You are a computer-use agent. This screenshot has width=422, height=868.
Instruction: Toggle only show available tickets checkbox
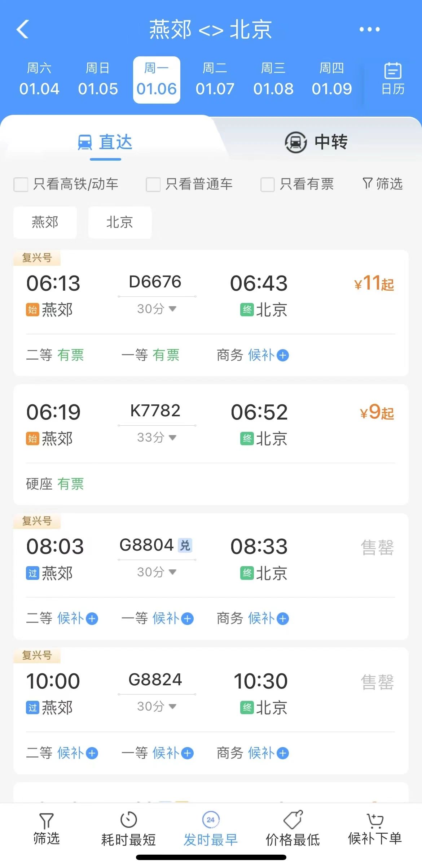click(x=268, y=185)
